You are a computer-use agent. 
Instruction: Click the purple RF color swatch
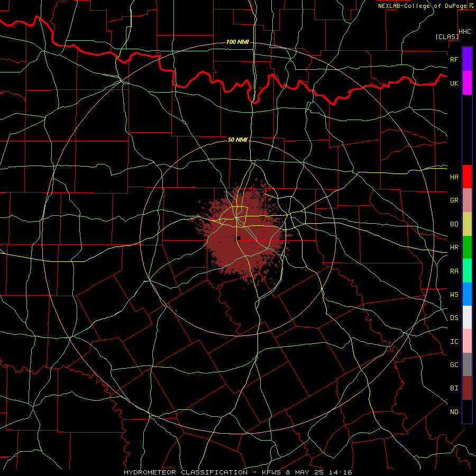click(x=467, y=59)
